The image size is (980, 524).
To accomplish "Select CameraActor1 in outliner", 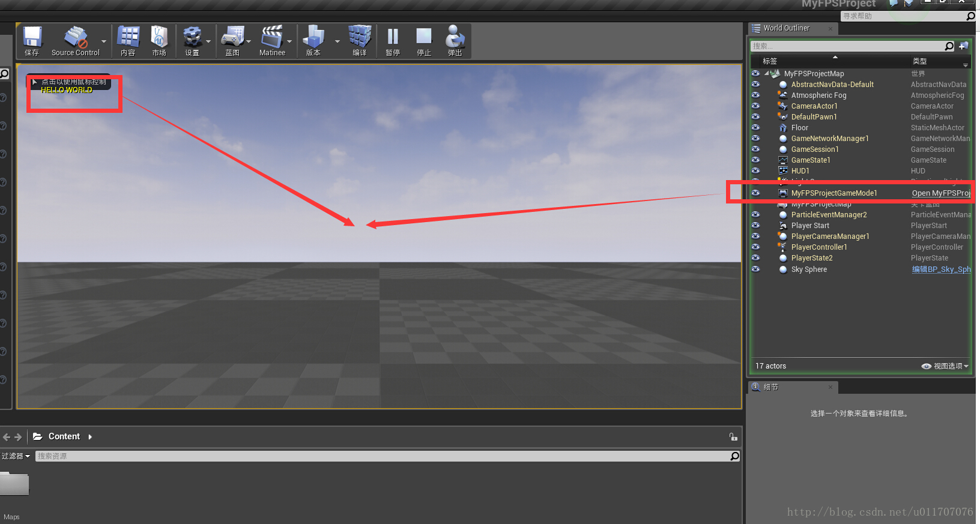I will click(814, 106).
